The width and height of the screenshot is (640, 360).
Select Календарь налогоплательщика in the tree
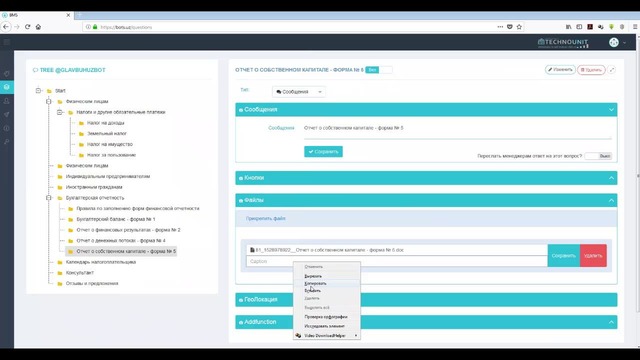coord(101,262)
